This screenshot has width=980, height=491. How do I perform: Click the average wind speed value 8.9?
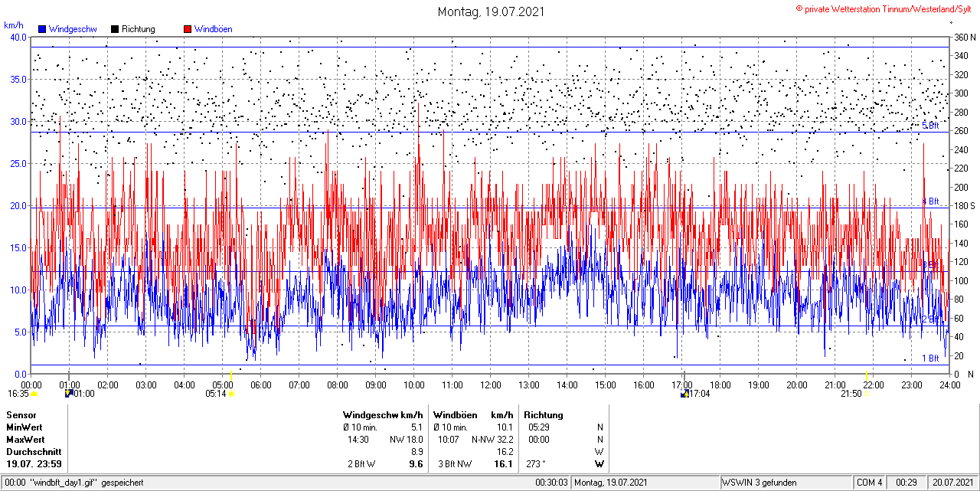click(x=417, y=452)
